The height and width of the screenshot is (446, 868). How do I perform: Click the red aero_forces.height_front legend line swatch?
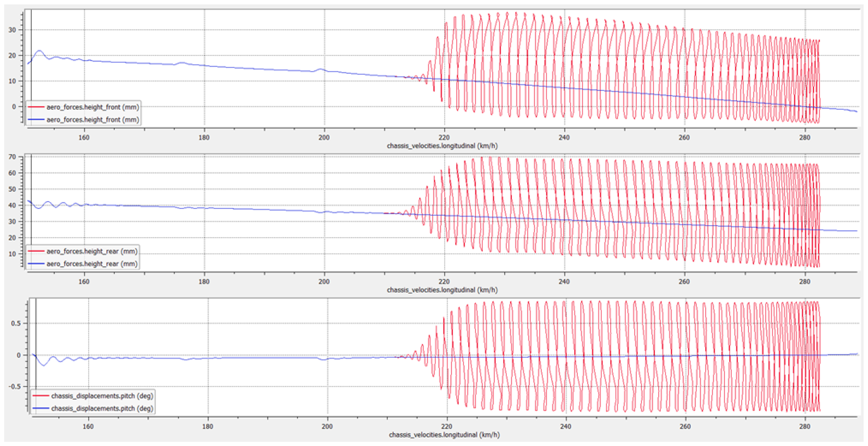coord(36,107)
